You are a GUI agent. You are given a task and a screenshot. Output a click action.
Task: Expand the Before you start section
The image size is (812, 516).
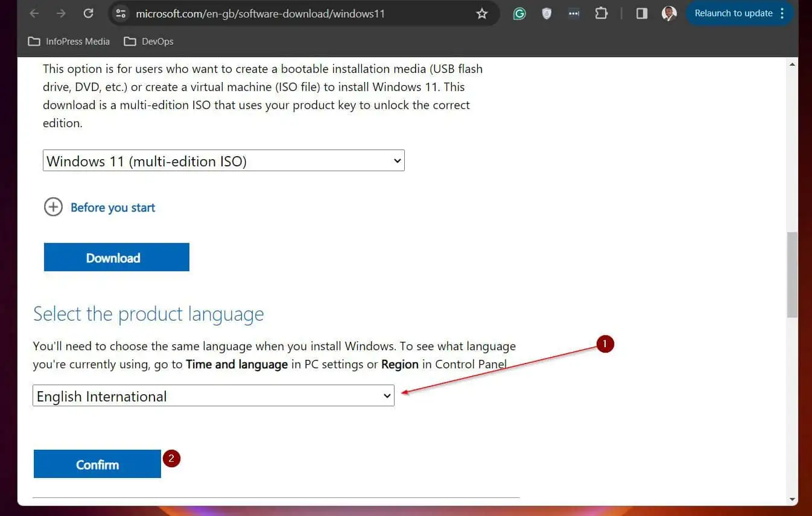click(53, 207)
